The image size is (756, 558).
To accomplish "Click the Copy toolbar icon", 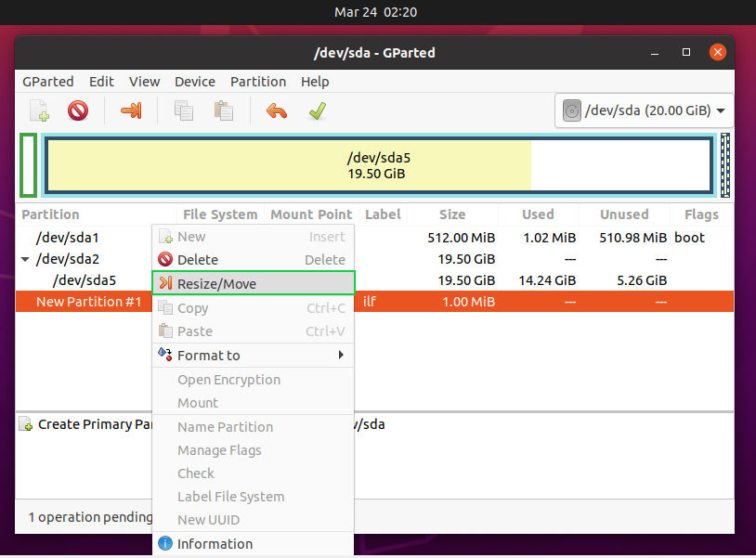I will coord(184,110).
